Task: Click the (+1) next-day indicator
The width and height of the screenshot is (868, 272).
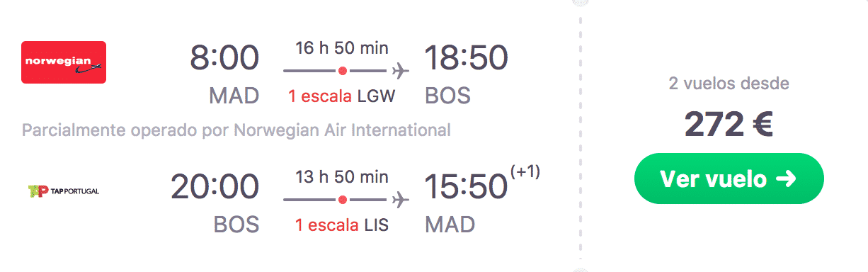Action: click(x=525, y=173)
